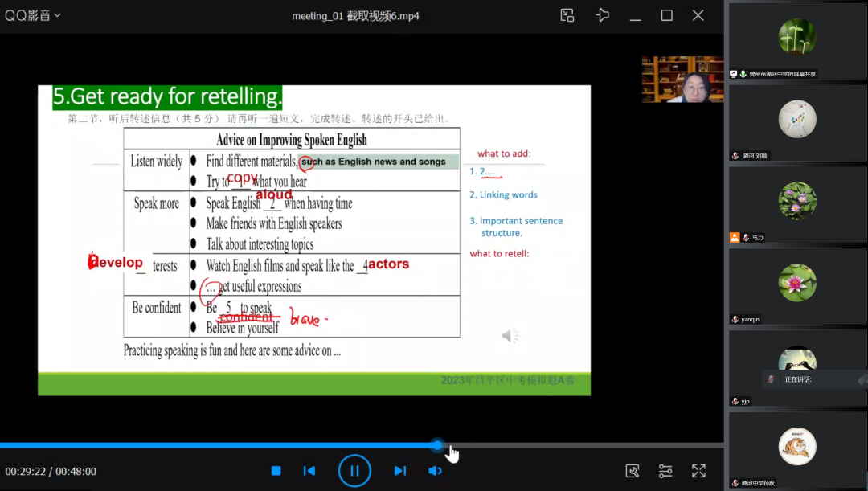
Task: Select participant 马力 tile
Action: [796, 205]
